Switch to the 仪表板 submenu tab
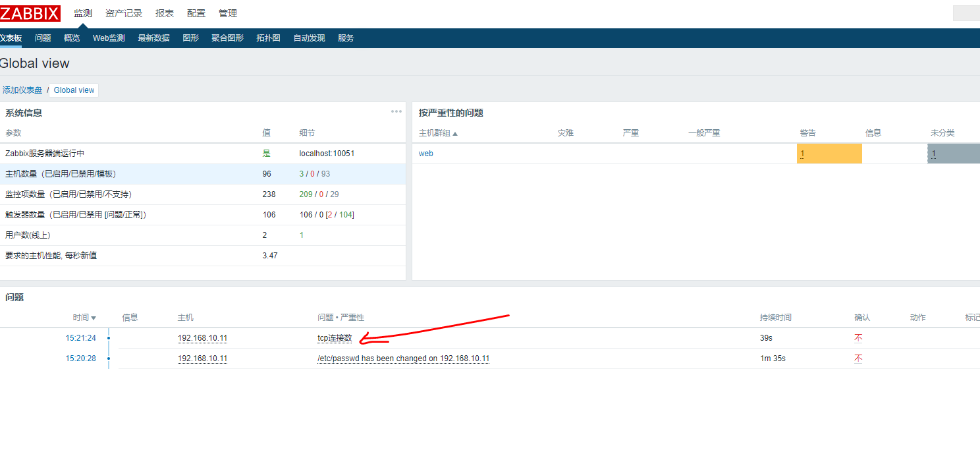 11,38
